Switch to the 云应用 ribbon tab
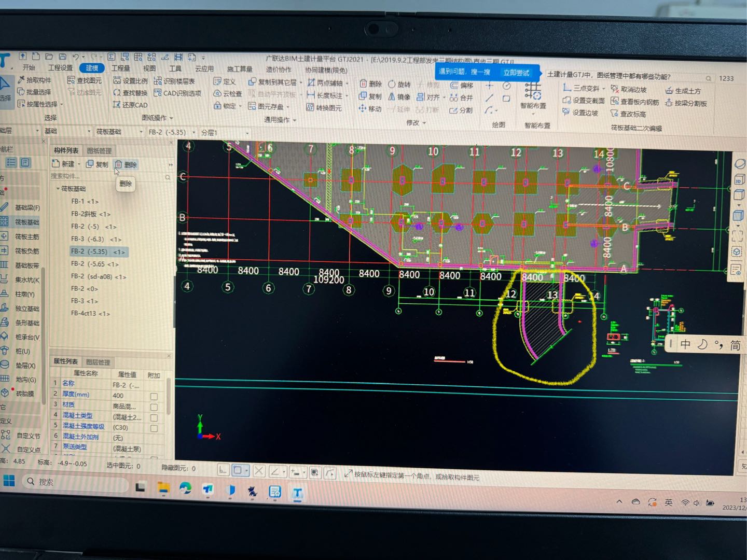Screen dimensions: 747x560 pyautogui.click(x=204, y=68)
